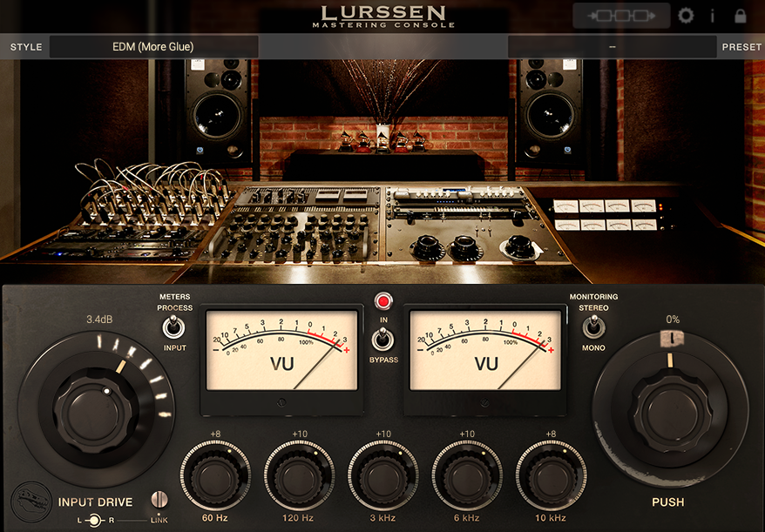Click the 6 kHz EQ knob
765x532 pixels.
tap(467, 475)
